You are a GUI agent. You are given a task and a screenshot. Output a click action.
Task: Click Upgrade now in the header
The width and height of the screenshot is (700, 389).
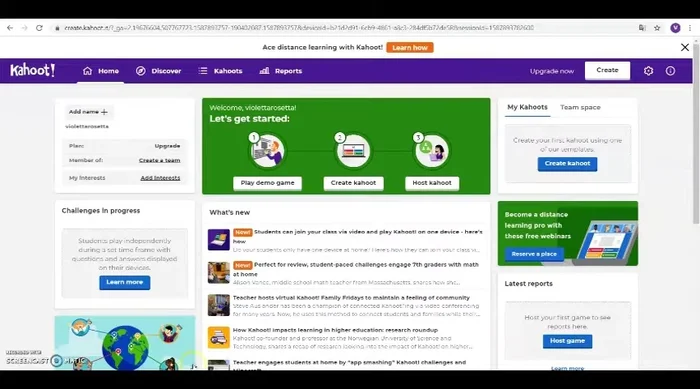552,71
